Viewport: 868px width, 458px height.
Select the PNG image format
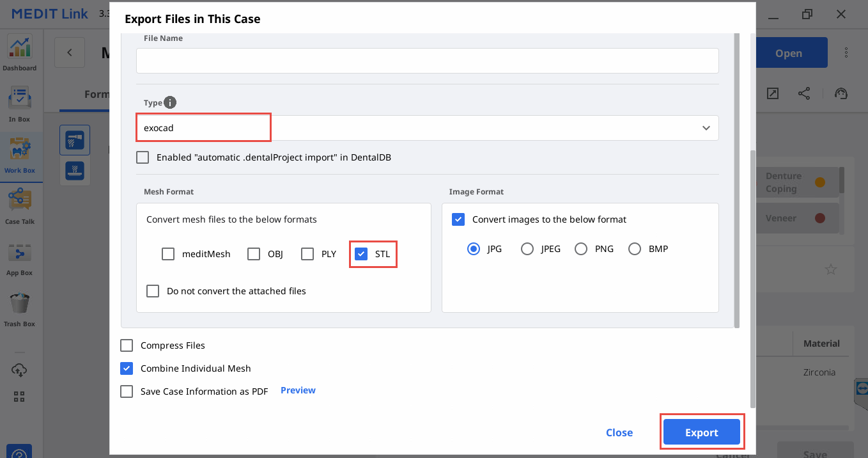point(580,249)
